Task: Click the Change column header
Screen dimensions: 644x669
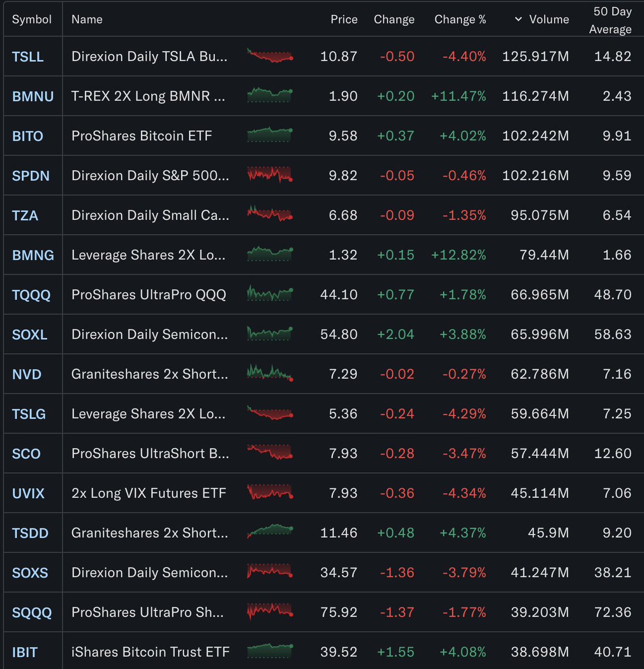Action: click(394, 20)
